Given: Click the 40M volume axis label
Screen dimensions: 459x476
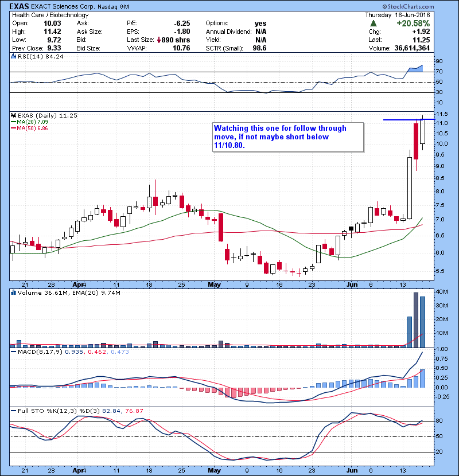Looking at the screenshot, I should coord(442,292).
